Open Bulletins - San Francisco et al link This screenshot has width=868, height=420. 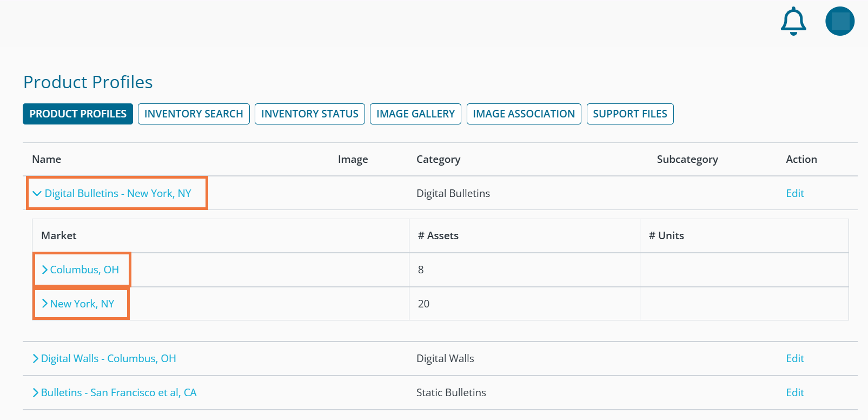pos(119,392)
